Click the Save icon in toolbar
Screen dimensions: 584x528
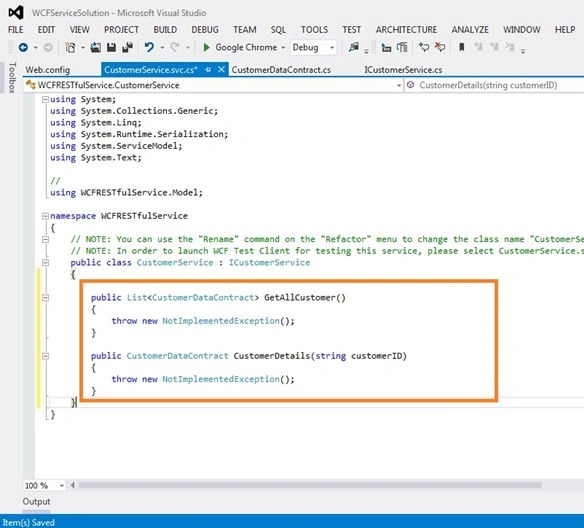[x=111, y=47]
